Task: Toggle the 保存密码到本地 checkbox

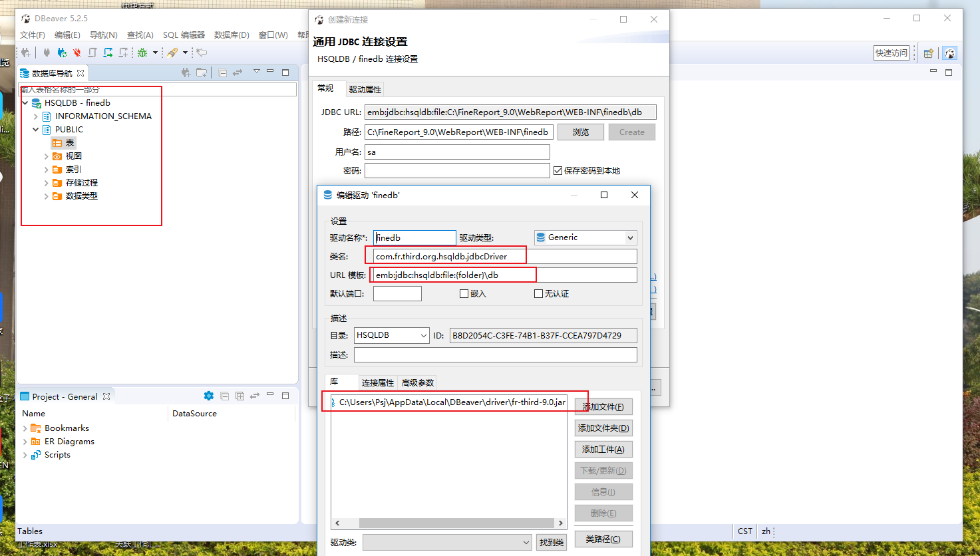Action: (x=558, y=171)
